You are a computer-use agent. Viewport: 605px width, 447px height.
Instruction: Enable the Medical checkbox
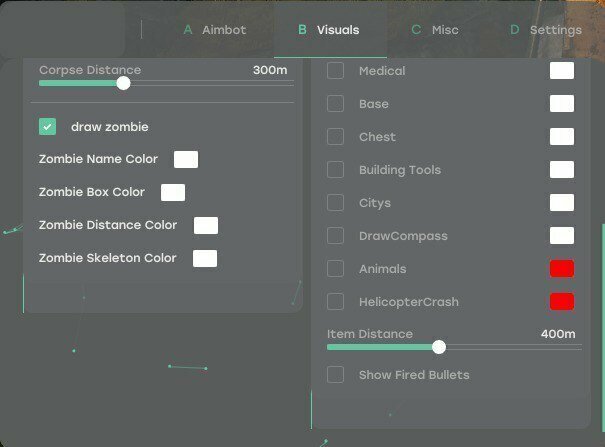coord(335,71)
